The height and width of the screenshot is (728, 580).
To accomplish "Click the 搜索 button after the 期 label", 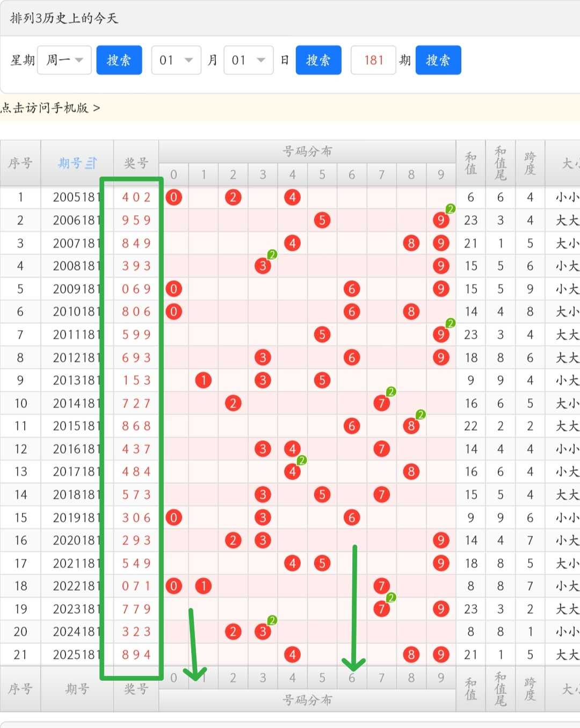I will click(438, 60).
